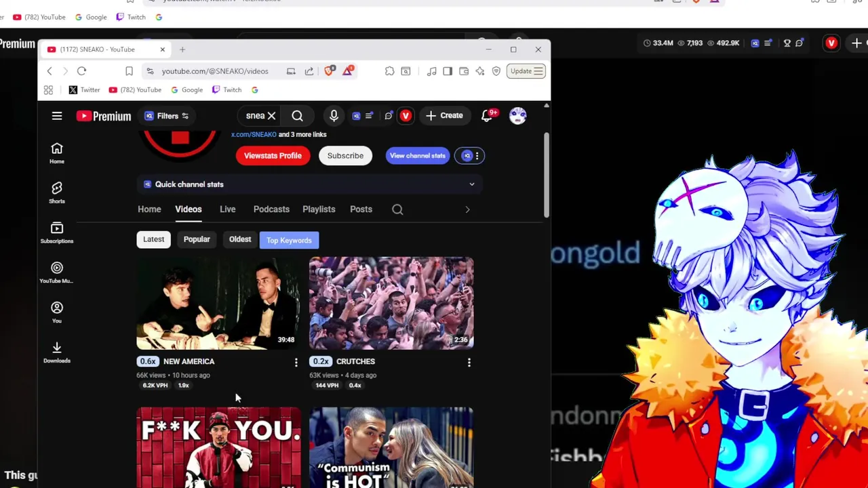The image size is (868, 488).
Task: Click the page vertical scrollbar
Action: click(x=547, y=176)
